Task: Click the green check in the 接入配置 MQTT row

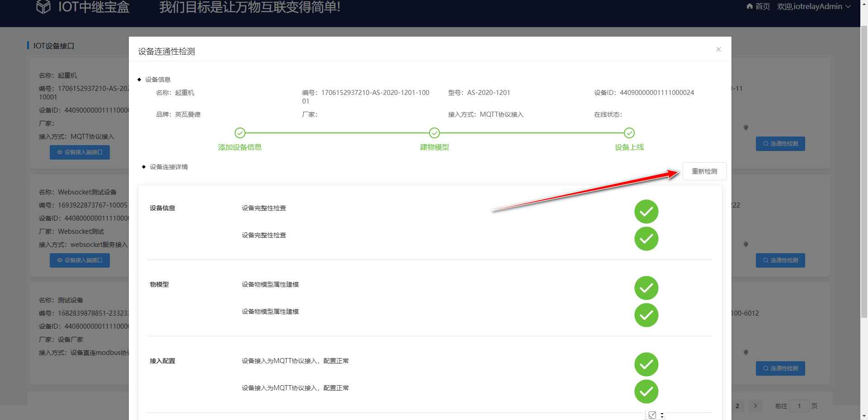Action: pos(646,364)
